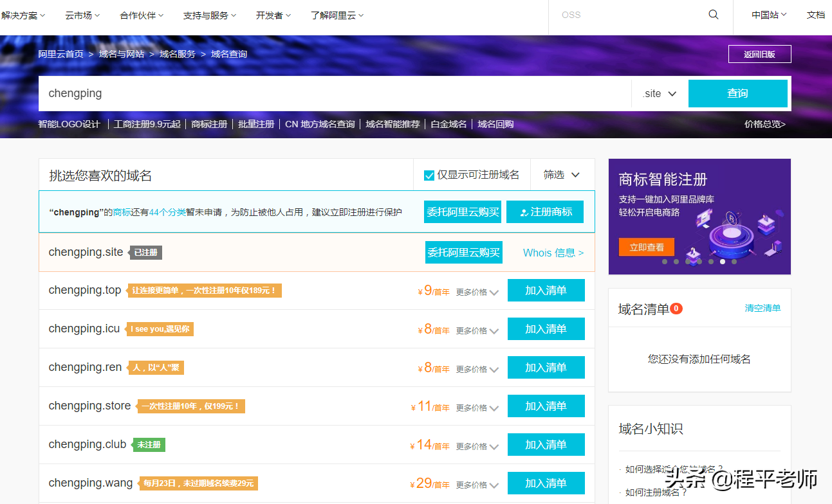Click 如何注册域名 help link
This screenshot has width=832, height=504.
pyautogui.click(x=656, y=492)
